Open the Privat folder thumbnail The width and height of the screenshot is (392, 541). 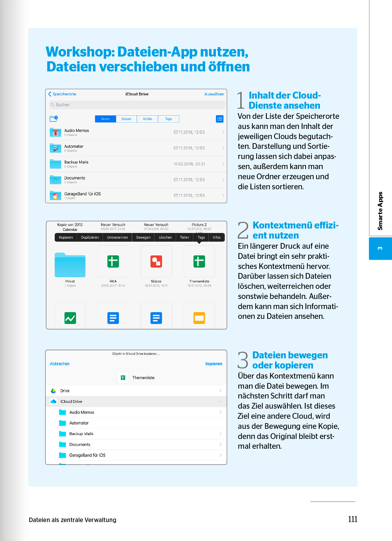(70, 265)
